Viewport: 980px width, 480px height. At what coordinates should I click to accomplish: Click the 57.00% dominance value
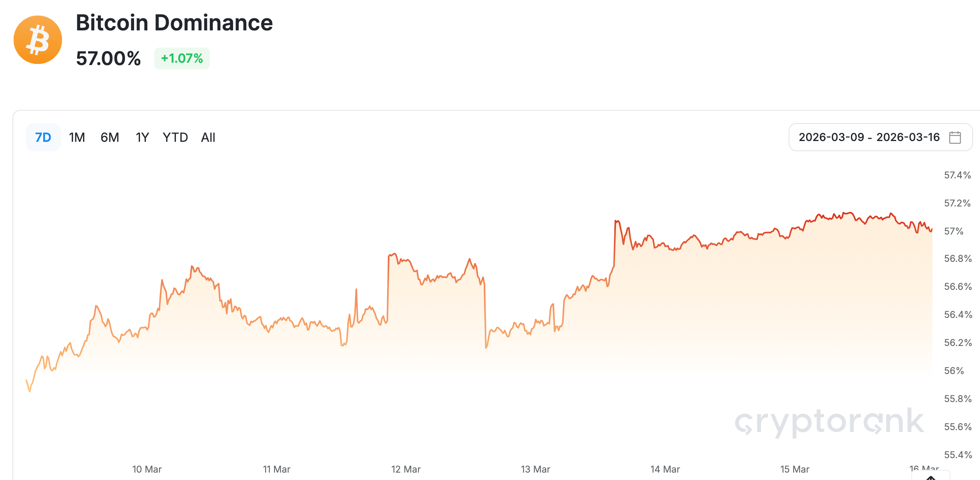tap(108, 58)
